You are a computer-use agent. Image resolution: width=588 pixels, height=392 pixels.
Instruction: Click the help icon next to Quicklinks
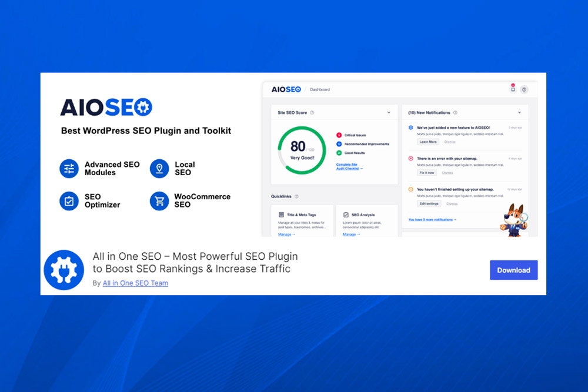[x=296, y=196]
